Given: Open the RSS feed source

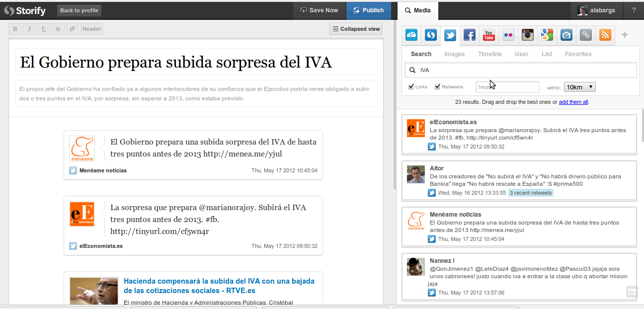Looking at the screenshot, I should coord(605,35).
